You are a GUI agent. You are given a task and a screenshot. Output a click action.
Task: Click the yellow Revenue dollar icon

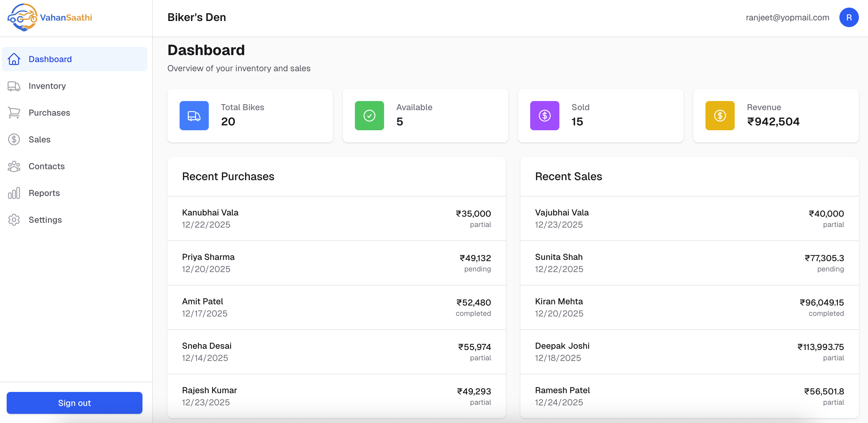click(x=720, y=116)
